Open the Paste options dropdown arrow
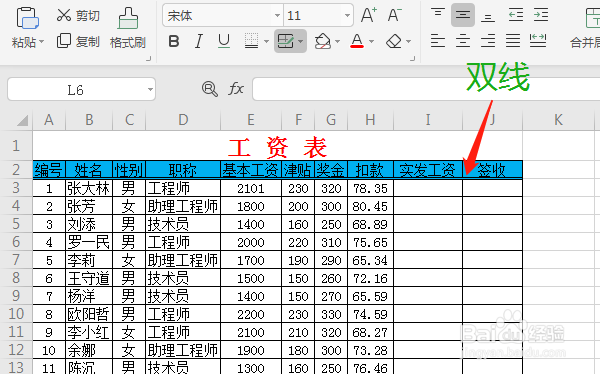 pos(42,41)
